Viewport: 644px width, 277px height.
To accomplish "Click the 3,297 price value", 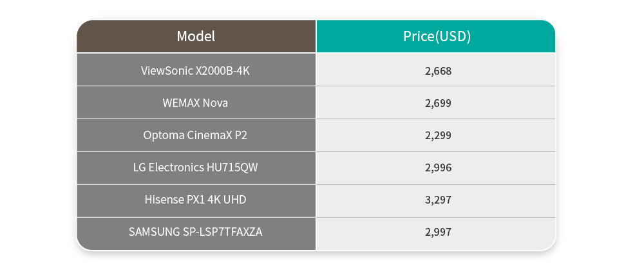I will (x=438, y=200).
